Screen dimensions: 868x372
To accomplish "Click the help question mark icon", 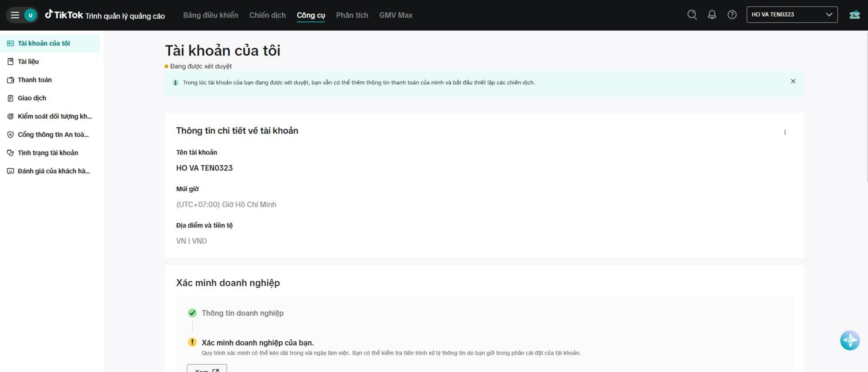I will 732,15.
